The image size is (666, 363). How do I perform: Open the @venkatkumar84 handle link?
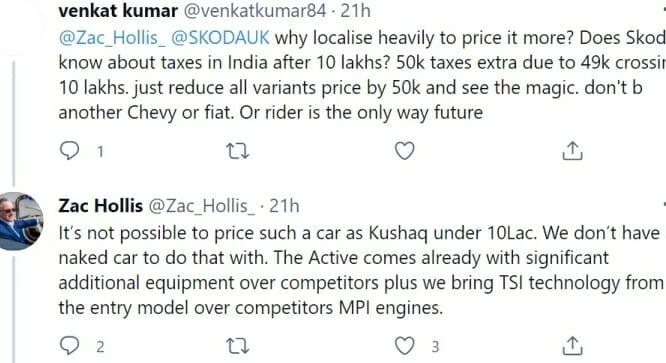(254, 10)
